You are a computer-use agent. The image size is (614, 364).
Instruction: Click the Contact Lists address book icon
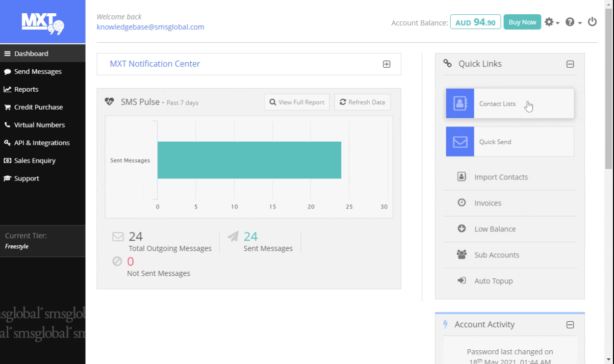pyautogui.click(x=460, y=103)
